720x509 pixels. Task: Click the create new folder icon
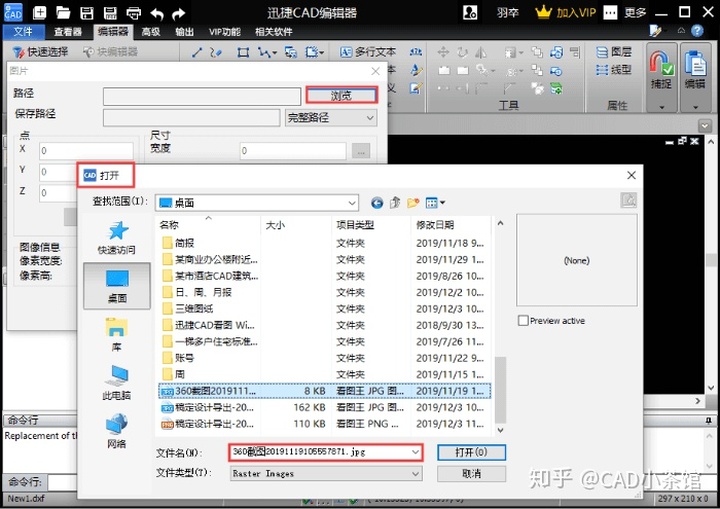(413, 203)
